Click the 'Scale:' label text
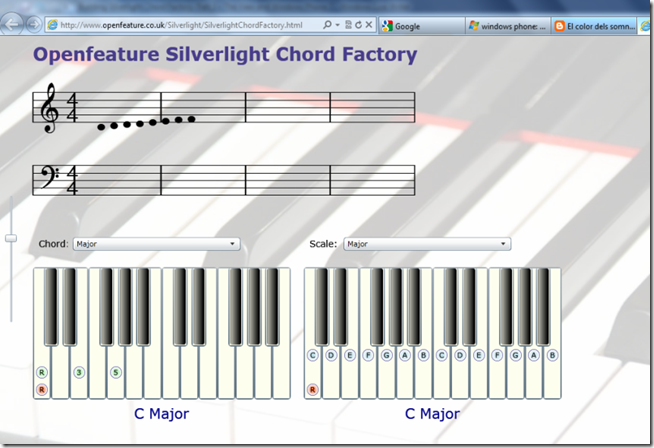654x448 pixels. [323, 244]
